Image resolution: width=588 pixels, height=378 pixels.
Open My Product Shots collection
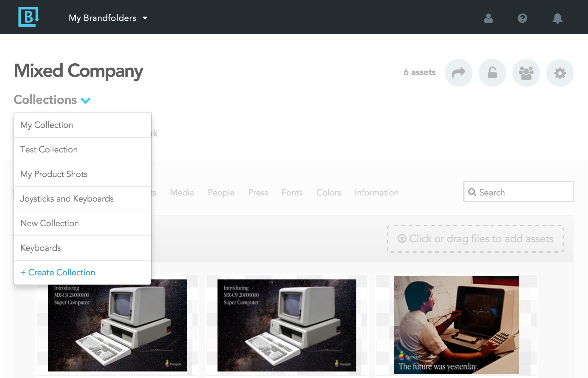[x=83, y=174]
